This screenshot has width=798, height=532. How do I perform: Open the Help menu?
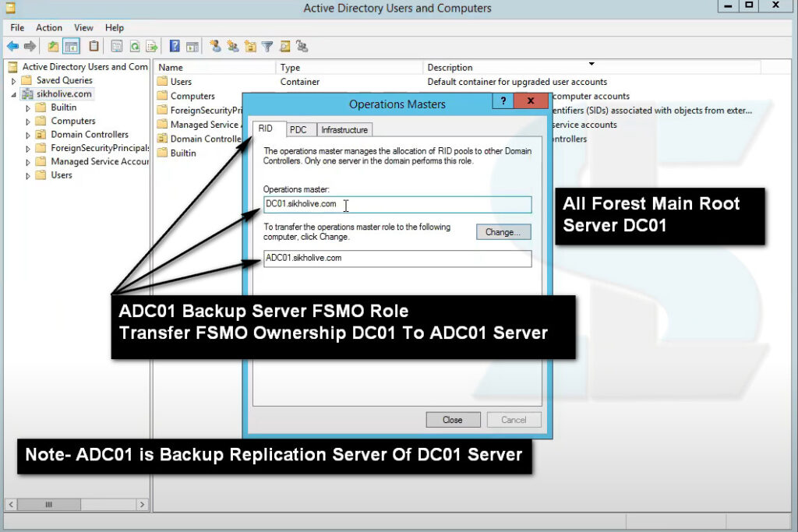pyautogui.click(x=115, y=27)
